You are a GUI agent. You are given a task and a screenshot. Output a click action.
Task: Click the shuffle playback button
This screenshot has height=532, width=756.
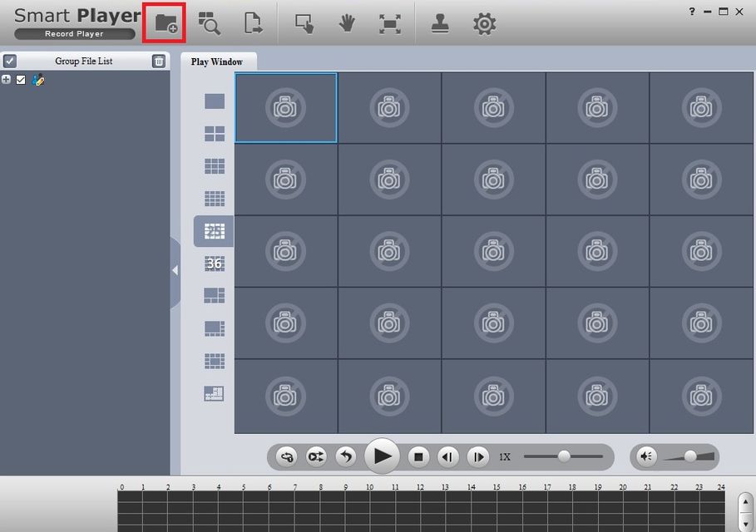click(x=316, y=456)
